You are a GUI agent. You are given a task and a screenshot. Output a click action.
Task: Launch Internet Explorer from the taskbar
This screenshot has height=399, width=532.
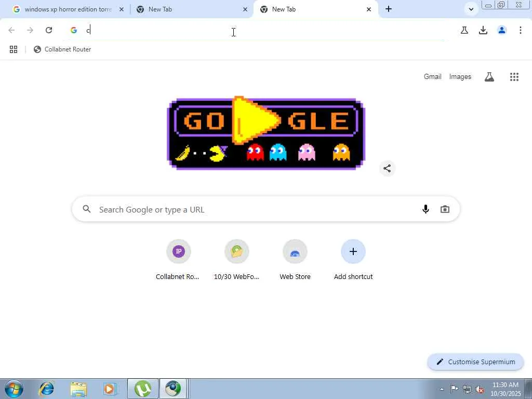pyautogui.click(x=46, y=389)
